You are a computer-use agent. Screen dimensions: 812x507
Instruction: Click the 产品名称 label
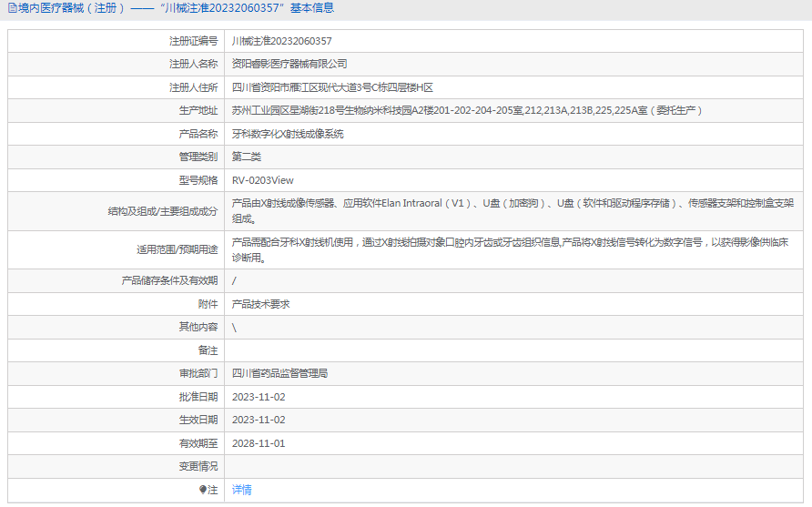[198, 134]
